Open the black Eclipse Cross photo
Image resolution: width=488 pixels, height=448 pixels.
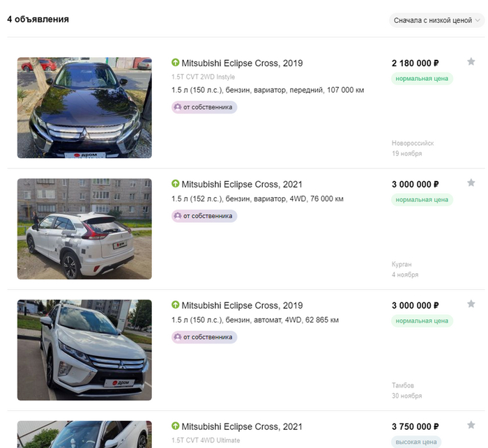pos(84,108)
